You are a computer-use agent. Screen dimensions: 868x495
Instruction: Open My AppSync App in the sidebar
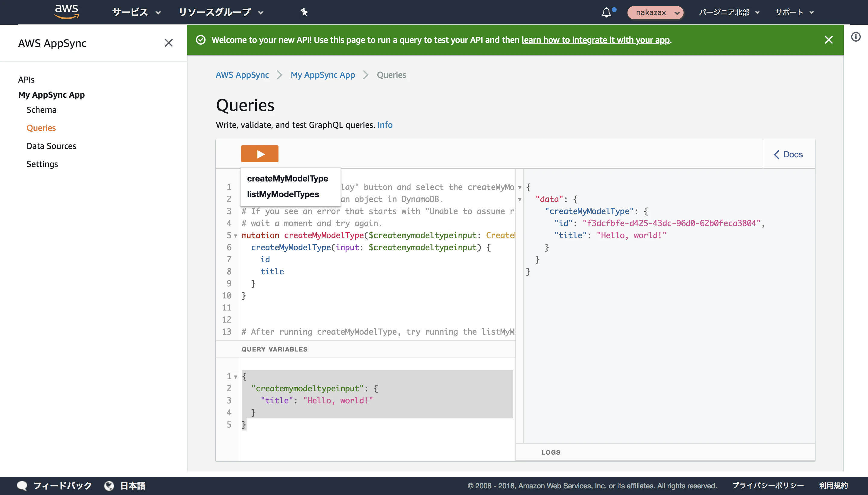click(x=51, y=95)
